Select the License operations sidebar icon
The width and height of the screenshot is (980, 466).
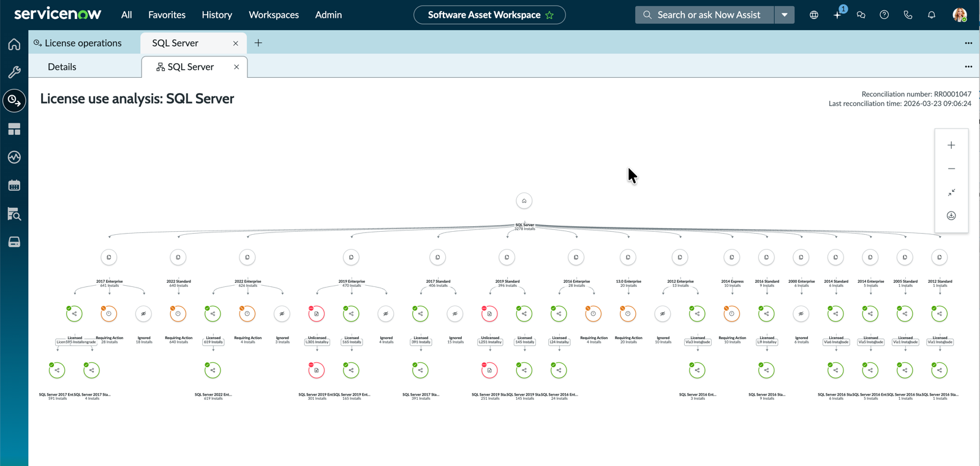tap(14, 101)
